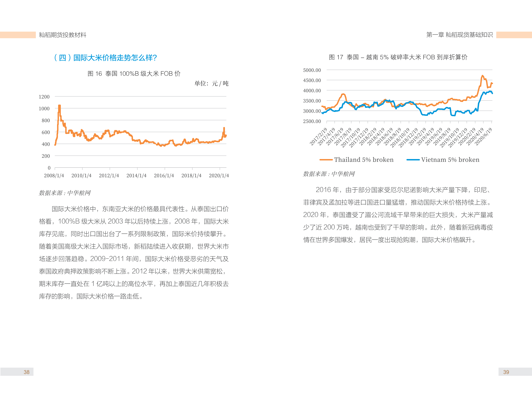This screenshot has height=402, width=532.
Task: Click the orange Thailand peak near 4700 in figure 17
Action: tap(482, 76)
